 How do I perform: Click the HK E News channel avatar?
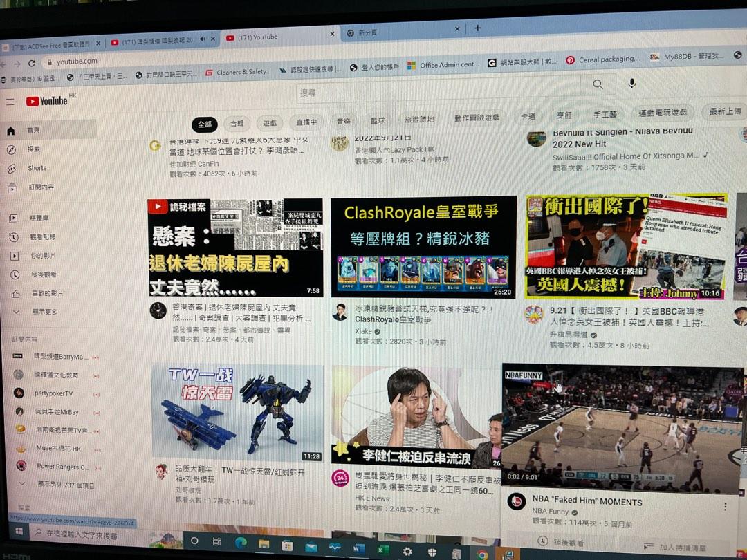[x=340, y=478]
